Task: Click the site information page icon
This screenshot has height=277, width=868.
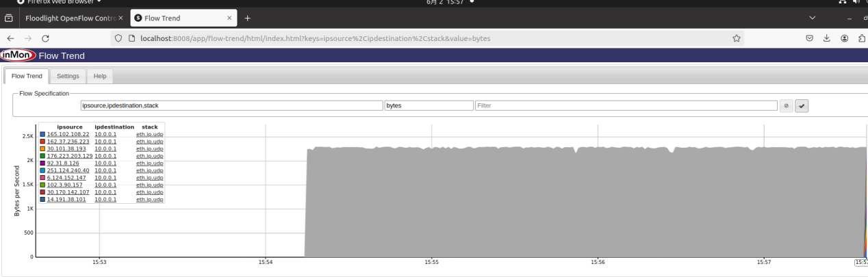Action: pos(131,38)
